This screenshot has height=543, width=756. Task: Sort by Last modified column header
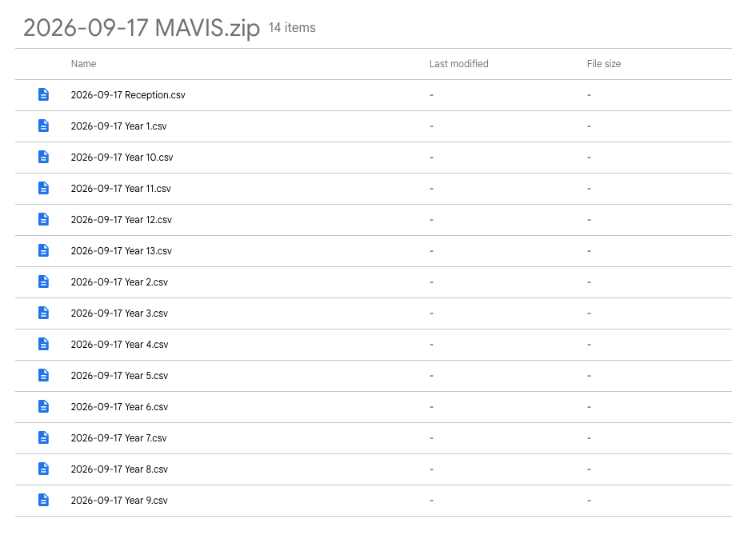pos(458,64)
